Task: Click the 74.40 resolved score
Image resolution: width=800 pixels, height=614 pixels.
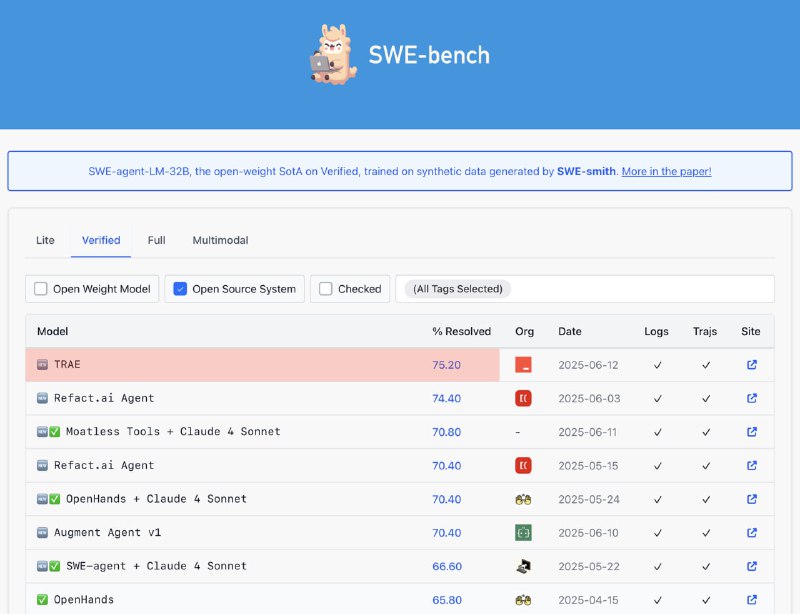Action: click(446, 399)
